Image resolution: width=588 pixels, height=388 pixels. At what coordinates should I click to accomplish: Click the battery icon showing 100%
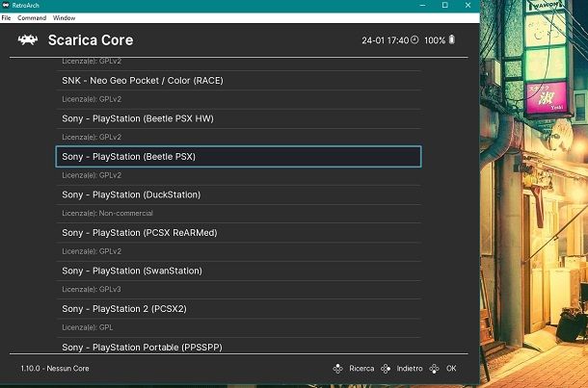coord(452,39)
